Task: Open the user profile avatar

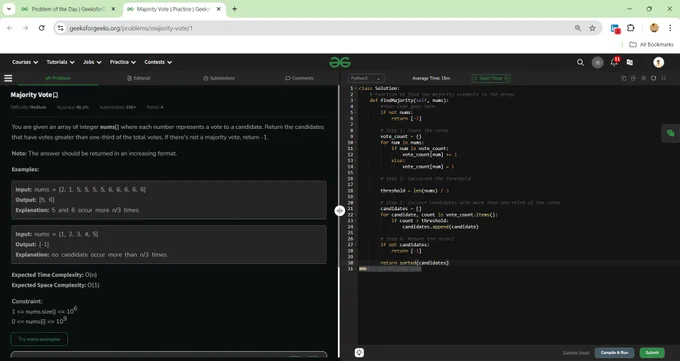Action: pyautogui.click(x=658, y=62)
